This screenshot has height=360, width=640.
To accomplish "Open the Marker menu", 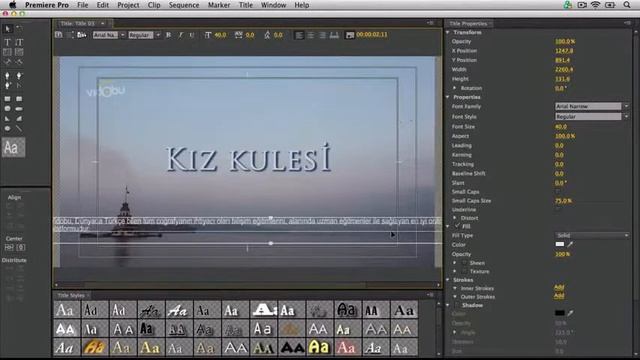I will [219, 5].
